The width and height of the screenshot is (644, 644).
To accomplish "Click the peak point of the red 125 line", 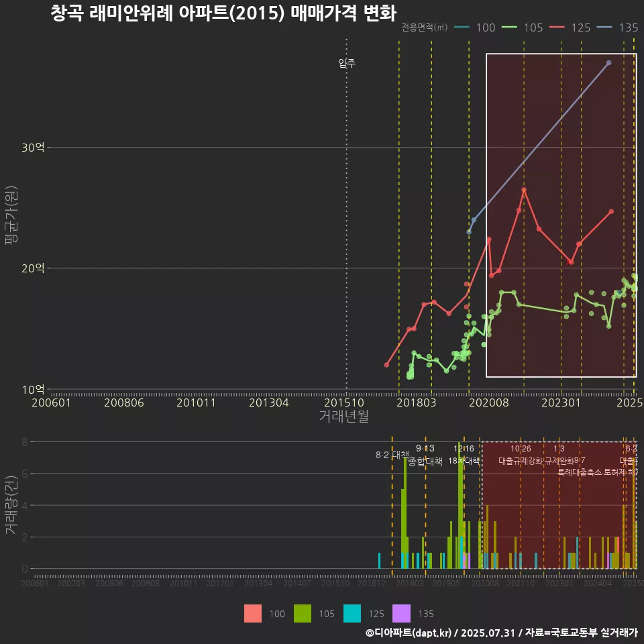I will coord(524,190).
